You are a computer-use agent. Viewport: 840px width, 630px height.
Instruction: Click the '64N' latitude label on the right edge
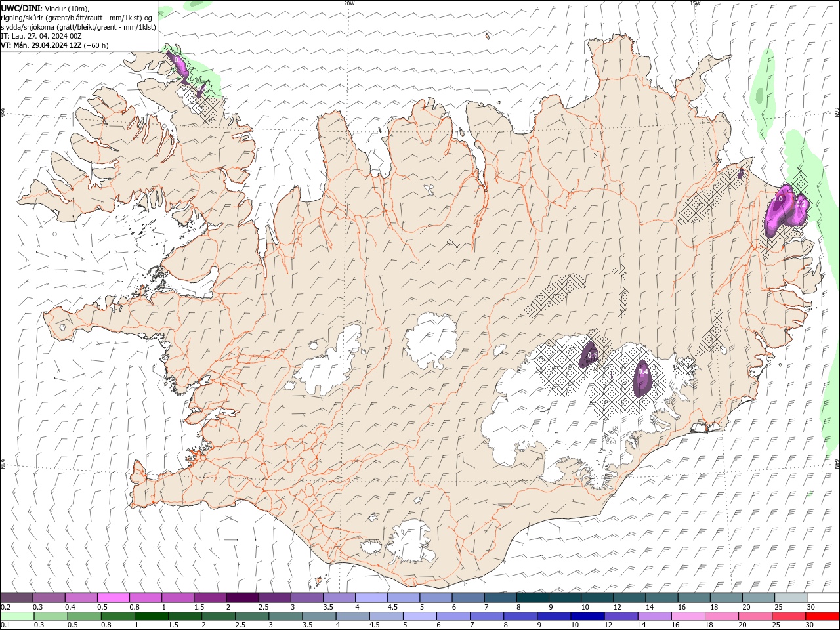837,463
